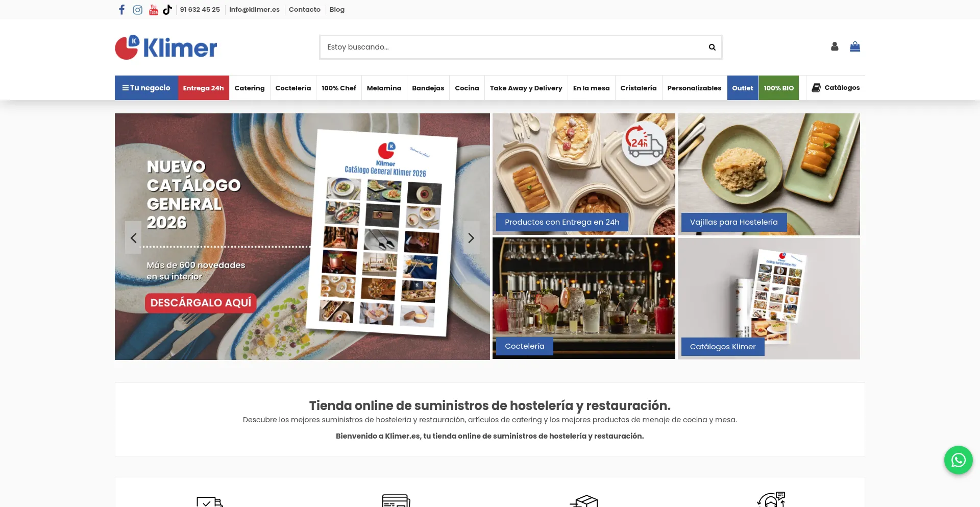Open the Melamina category

[x=384, y=88]
